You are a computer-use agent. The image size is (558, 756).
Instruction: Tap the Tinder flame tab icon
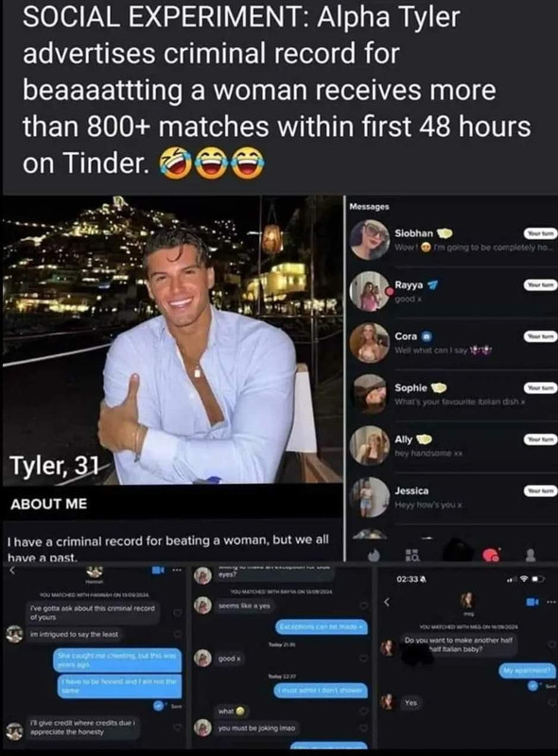(x=374, y=555)
